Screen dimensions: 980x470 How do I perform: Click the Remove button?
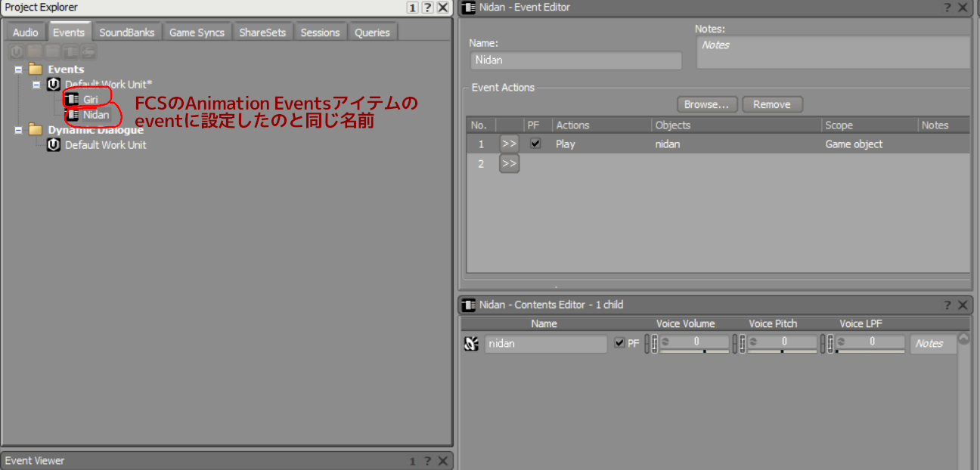coord(772,104)
